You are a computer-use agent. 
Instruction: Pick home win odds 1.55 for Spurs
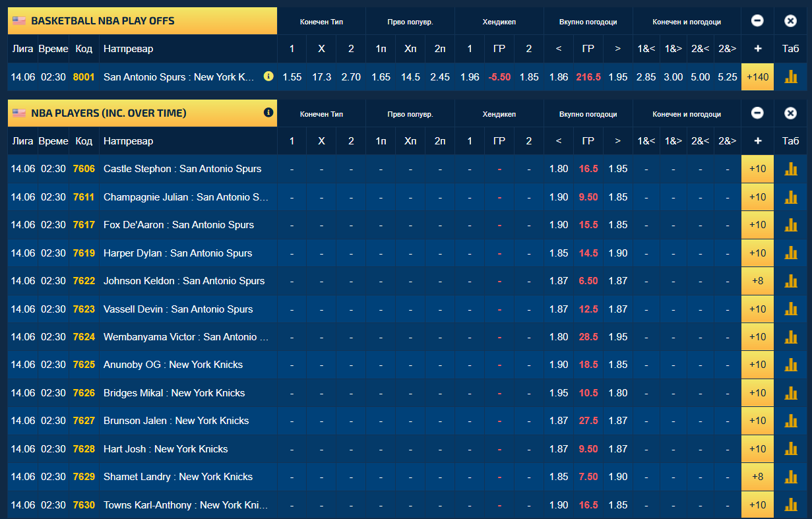coord(292,77)
